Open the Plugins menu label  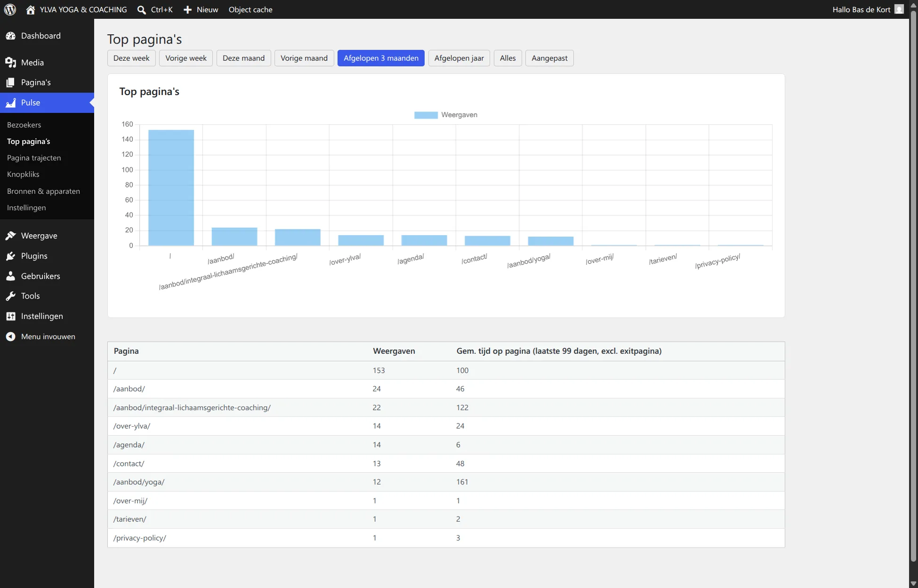pyautogui.click(x=34, y=256)
